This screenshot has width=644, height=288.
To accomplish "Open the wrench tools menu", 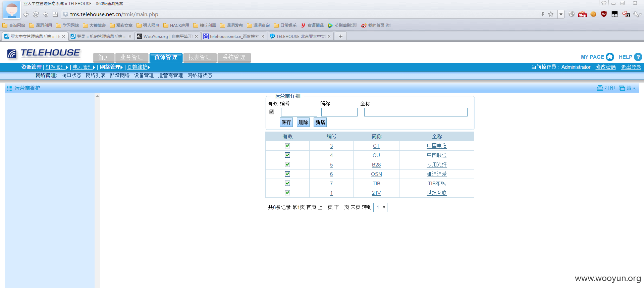I will [x=637, y=14].
